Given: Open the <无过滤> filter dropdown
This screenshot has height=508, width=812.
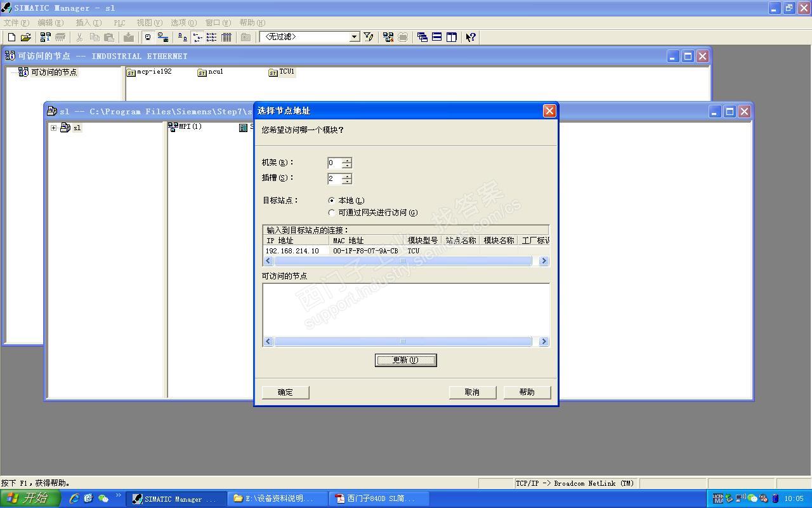Looking at the screenshot, I should [355, 37].
